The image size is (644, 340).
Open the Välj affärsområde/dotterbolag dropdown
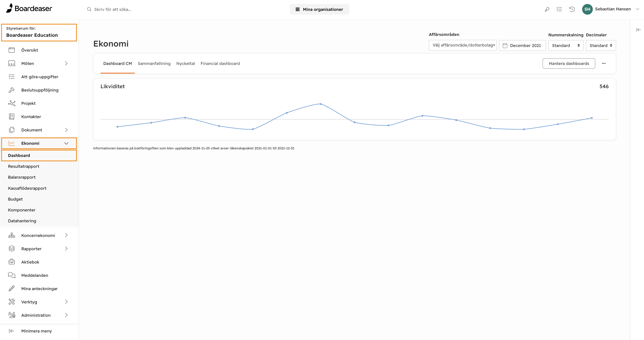click(x=463, y=45)
